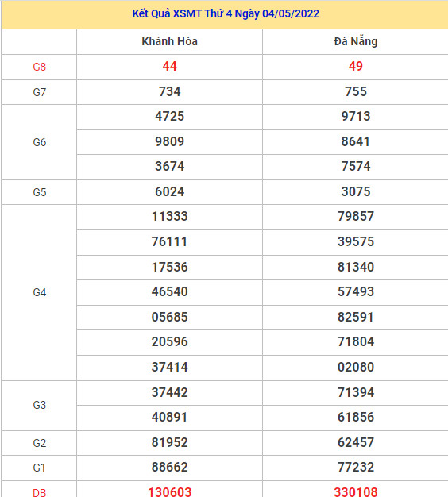Click the G1 row label

coord(40,468)
